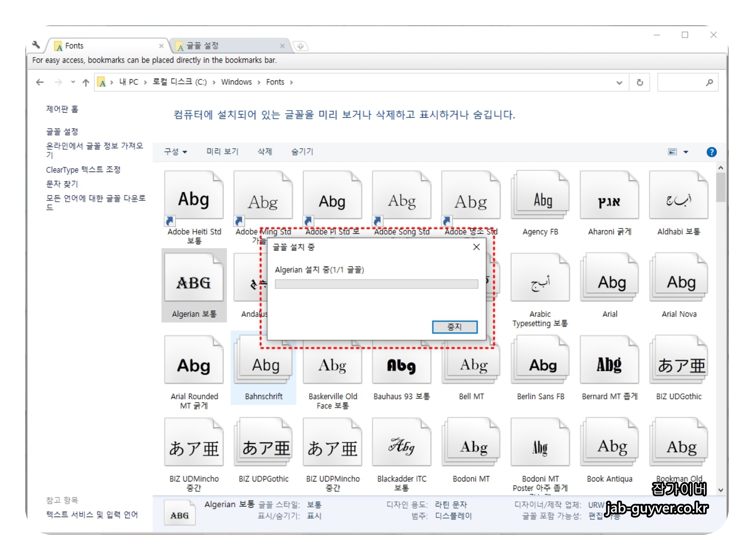754x560 pixels.
Task: Select the Bernard MT font icon
Action: [609, 363]
